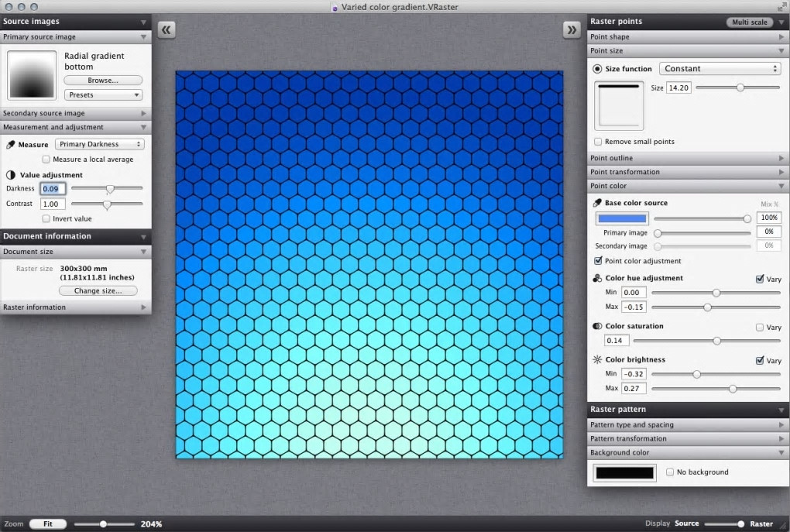Viewport: 790px width, 532px height.
Task: Click the Value adjustment half-circle icon
Action: pyautogui.click(x=11, y=175)
